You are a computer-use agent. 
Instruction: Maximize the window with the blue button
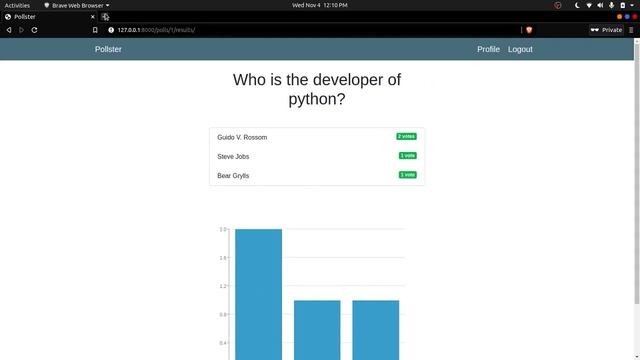627,17
